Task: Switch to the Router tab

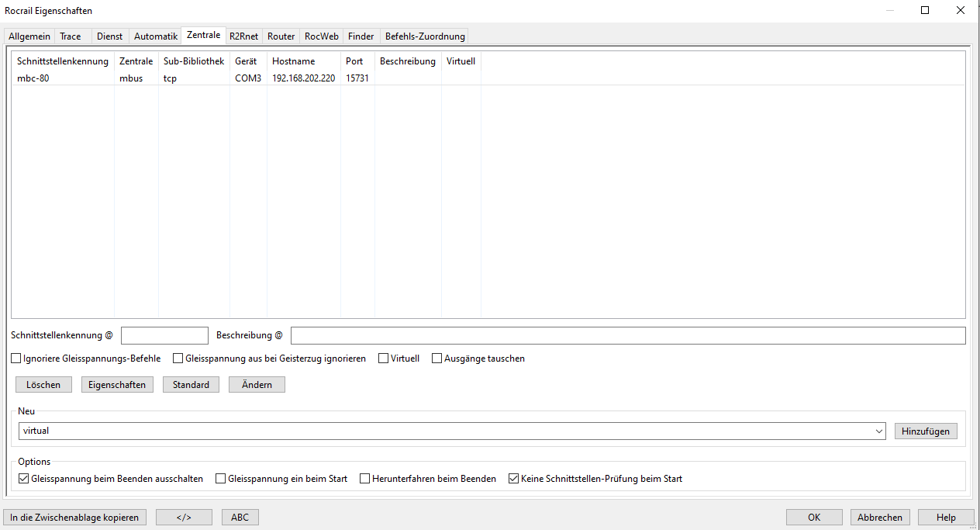Action: click(x=281, y=36)
